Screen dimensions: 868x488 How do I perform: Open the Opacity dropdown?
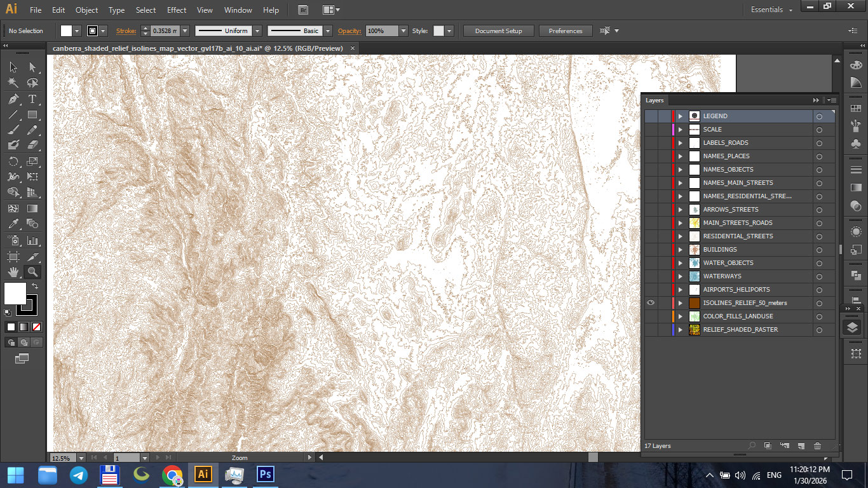403,30
